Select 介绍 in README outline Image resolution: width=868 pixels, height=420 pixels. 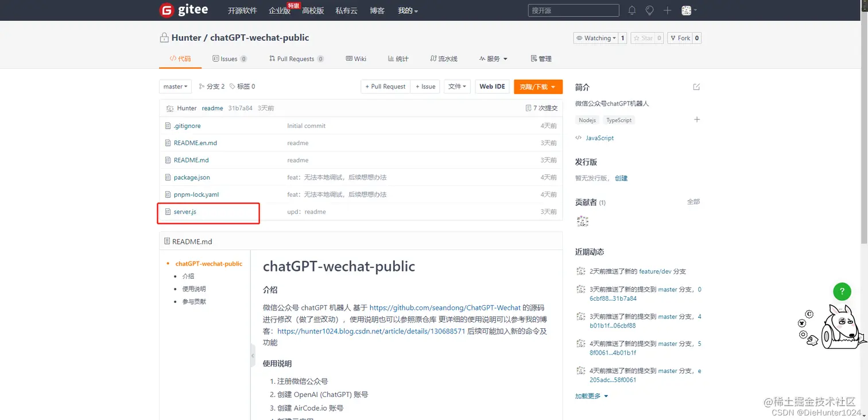pyautogui.click(x=188, y=276)
